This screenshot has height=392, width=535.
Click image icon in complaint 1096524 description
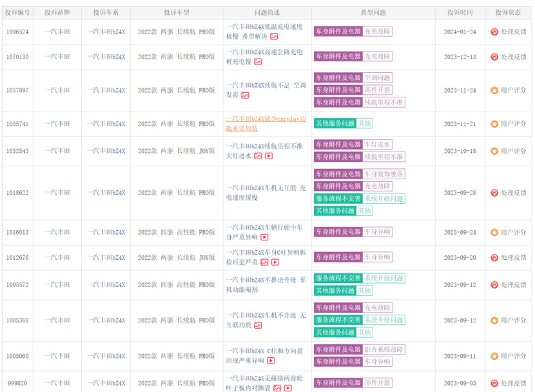[274, 36]
